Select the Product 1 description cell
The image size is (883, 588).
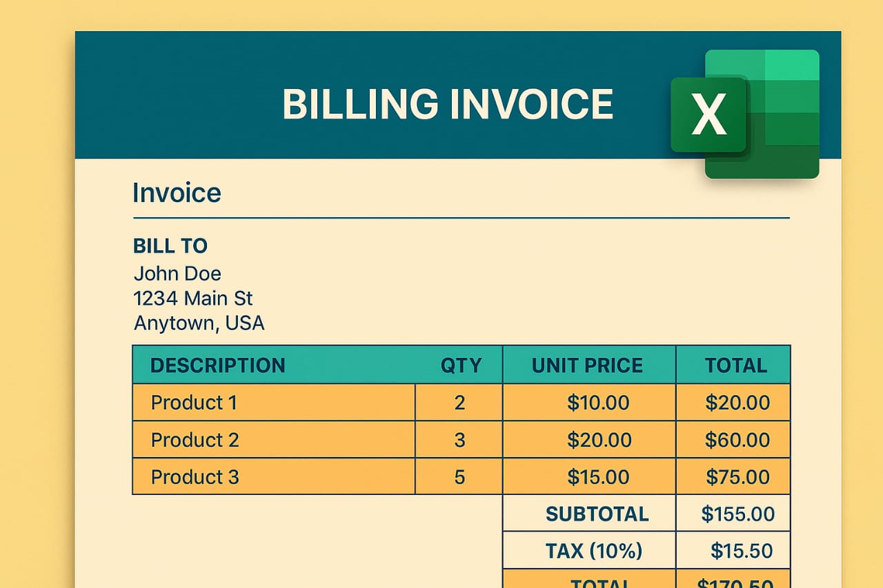tap(273, 403)
